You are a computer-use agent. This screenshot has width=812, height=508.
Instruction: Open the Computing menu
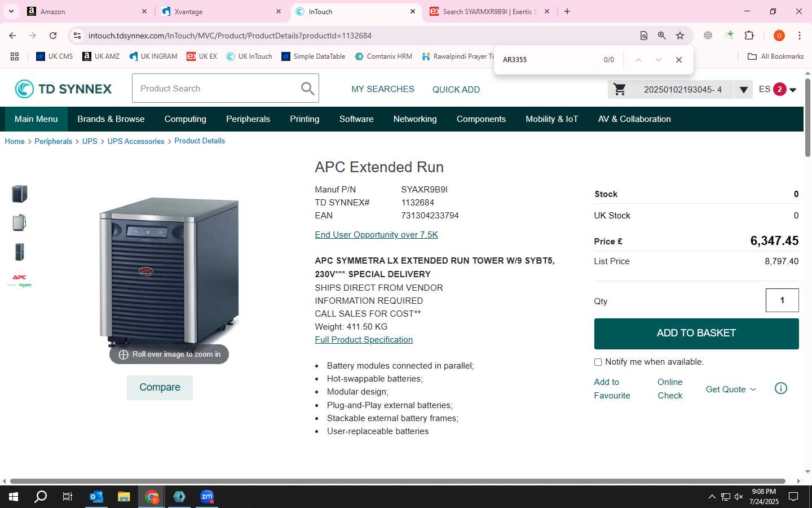click(x=185, y=119)
